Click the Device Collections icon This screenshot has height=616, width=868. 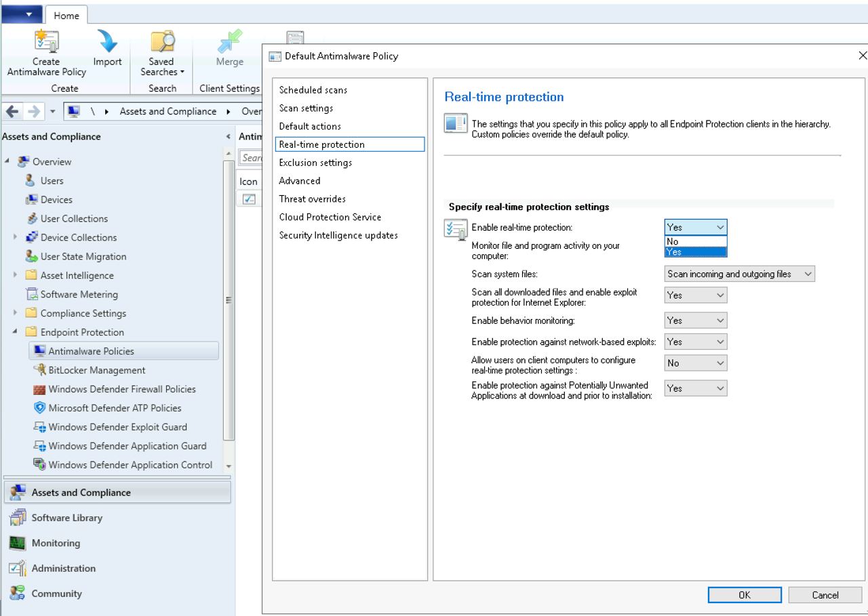(x=31, y=237)
